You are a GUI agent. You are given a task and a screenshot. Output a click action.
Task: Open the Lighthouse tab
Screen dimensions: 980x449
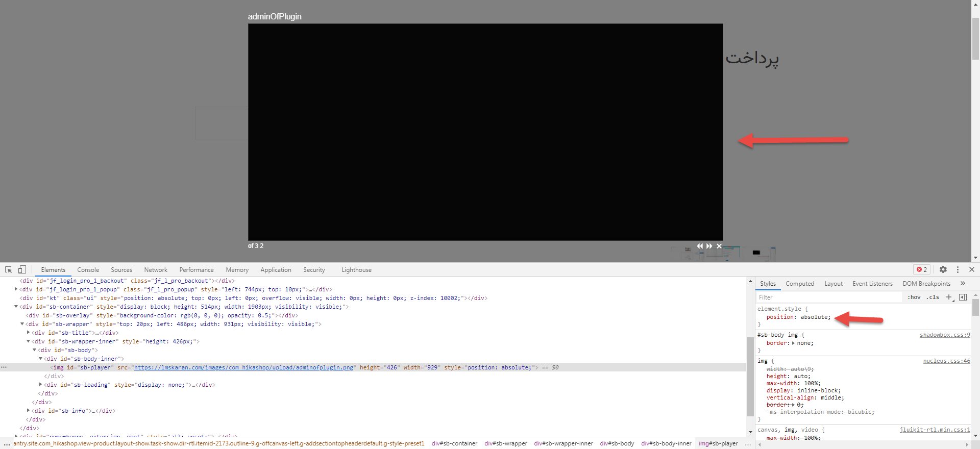coord(357,270)
